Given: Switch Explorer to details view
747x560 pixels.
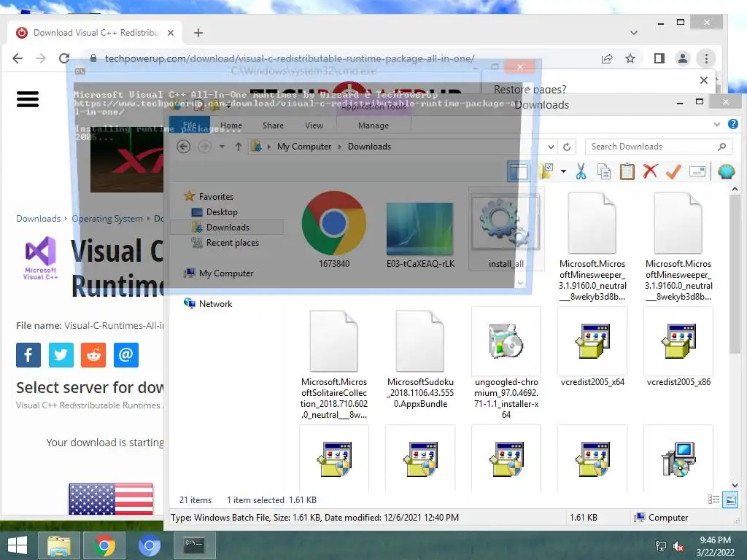Looking at the screenshot, I should click(x=713, y=499).
